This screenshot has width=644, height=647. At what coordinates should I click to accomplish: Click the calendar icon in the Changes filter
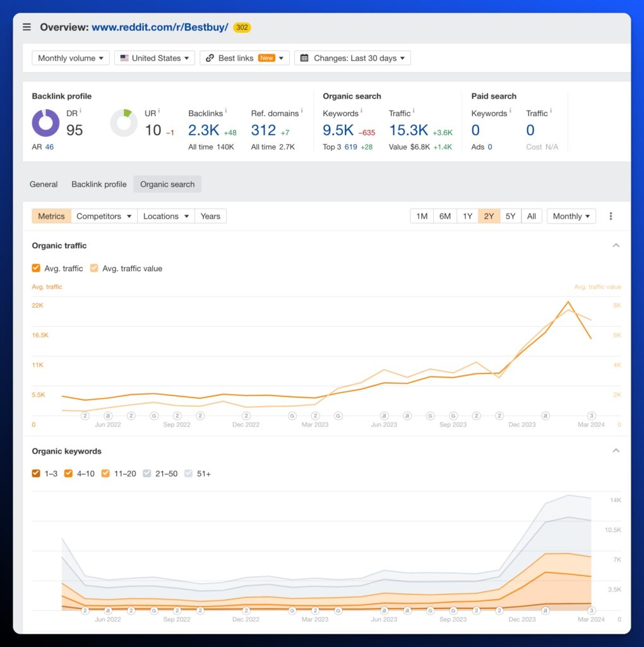click(304, 58)
